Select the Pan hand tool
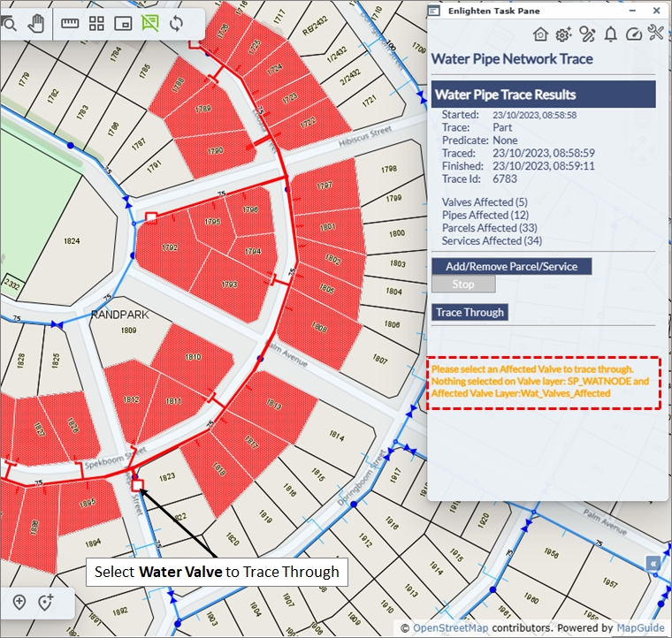 (x=36, y=24)
